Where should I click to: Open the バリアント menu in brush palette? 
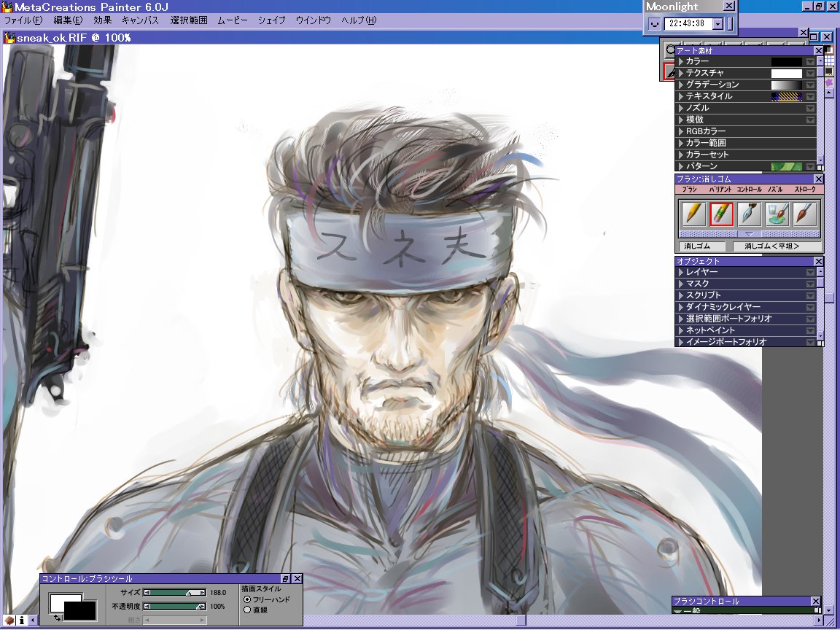pyautogui.click(x=720, y=190)
